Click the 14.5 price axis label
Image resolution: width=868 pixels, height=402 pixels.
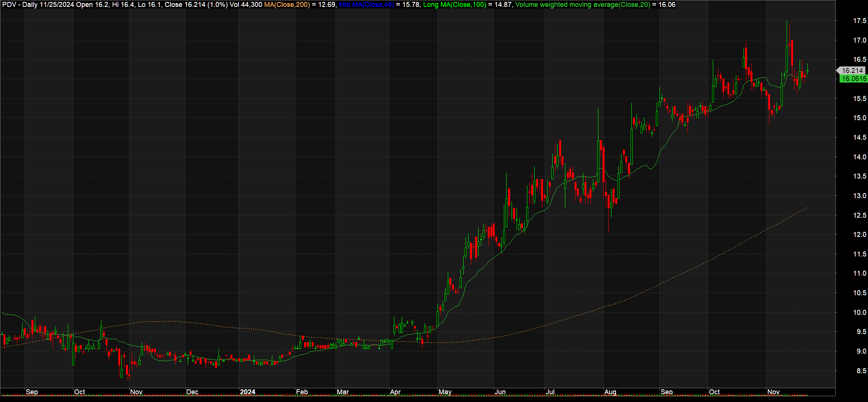coord(860,137)
